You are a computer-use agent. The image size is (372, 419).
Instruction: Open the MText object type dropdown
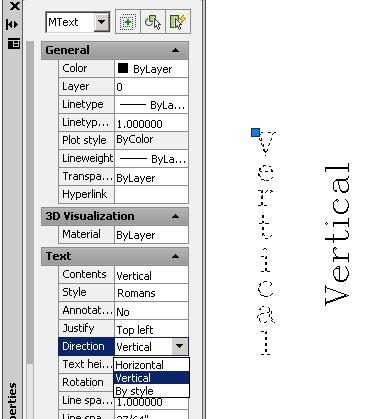click(102, 23)
